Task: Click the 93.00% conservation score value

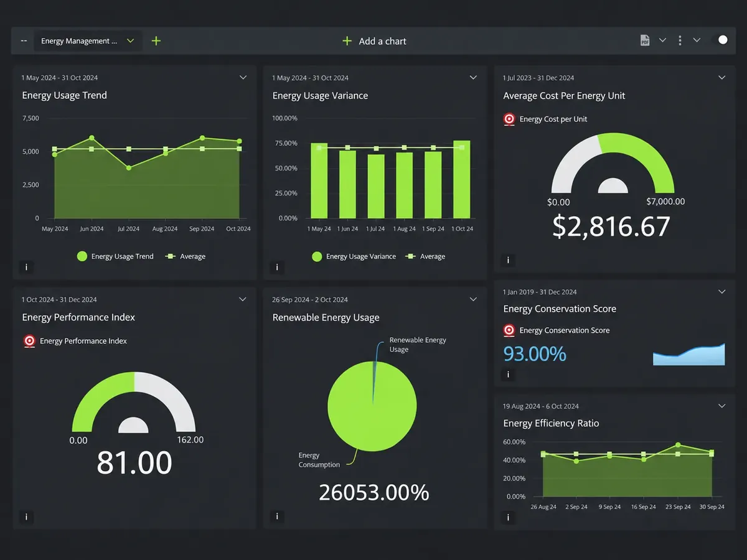Action: click(x=535, y=354)
